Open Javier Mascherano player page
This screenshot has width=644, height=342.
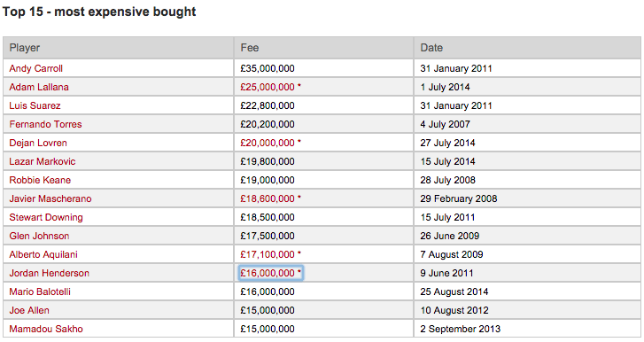pyautogui.click(x=50, y=198)
